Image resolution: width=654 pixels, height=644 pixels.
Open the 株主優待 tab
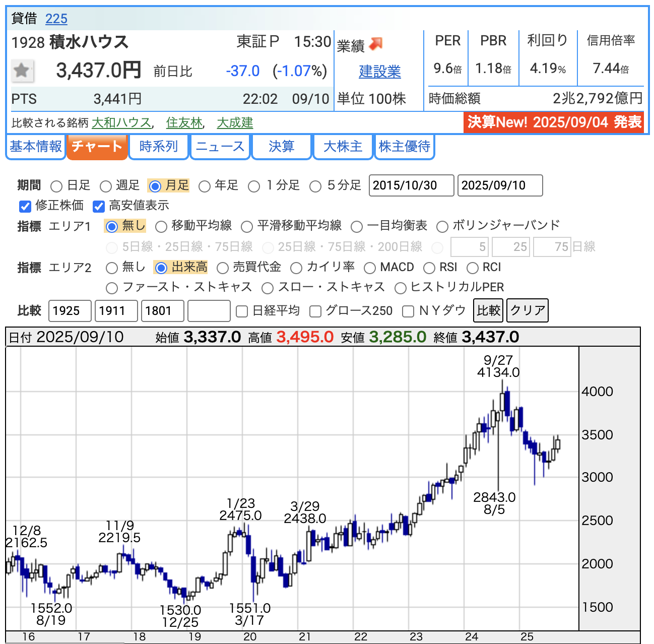pyautogui.click(x=405, y=147)
